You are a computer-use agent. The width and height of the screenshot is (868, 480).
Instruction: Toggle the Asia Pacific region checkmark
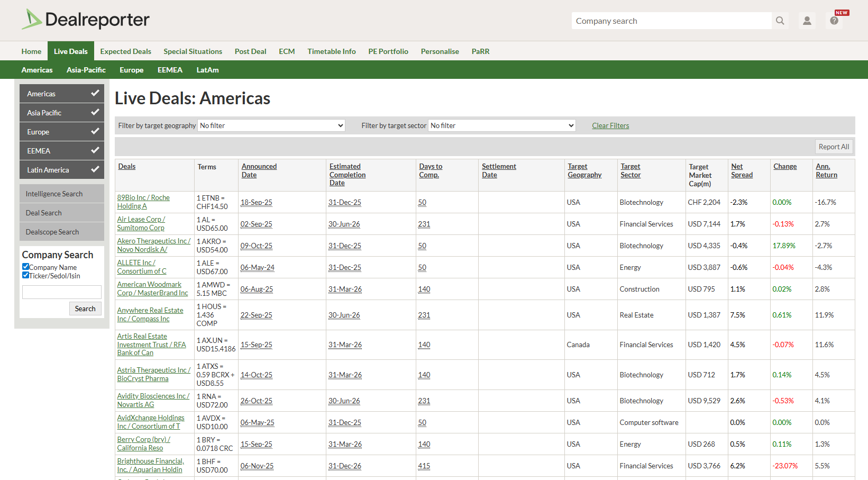(95, 112)
